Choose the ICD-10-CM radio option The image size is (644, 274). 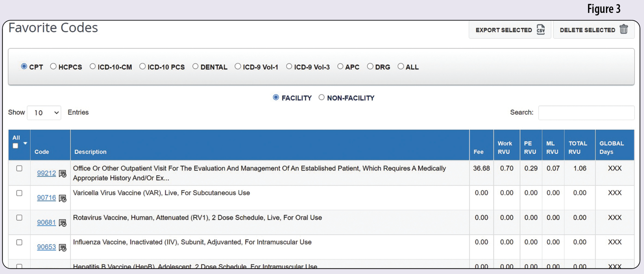(92, 66)
